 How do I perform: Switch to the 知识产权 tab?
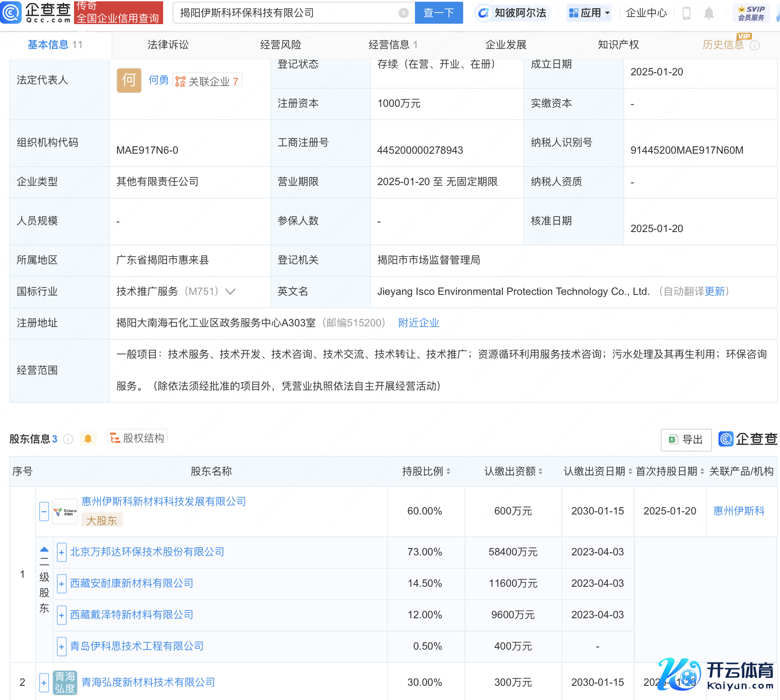[618, 45]
